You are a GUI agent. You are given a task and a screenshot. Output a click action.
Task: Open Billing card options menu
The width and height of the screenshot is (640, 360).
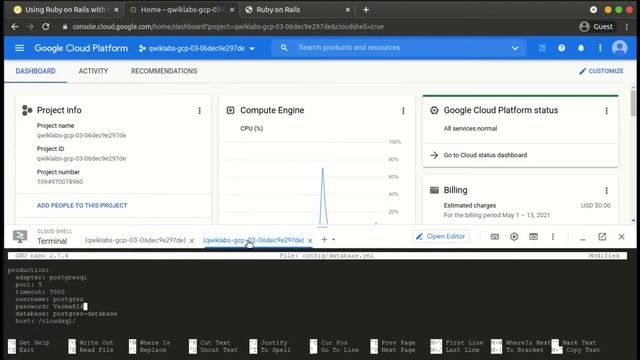click(606, 191)
